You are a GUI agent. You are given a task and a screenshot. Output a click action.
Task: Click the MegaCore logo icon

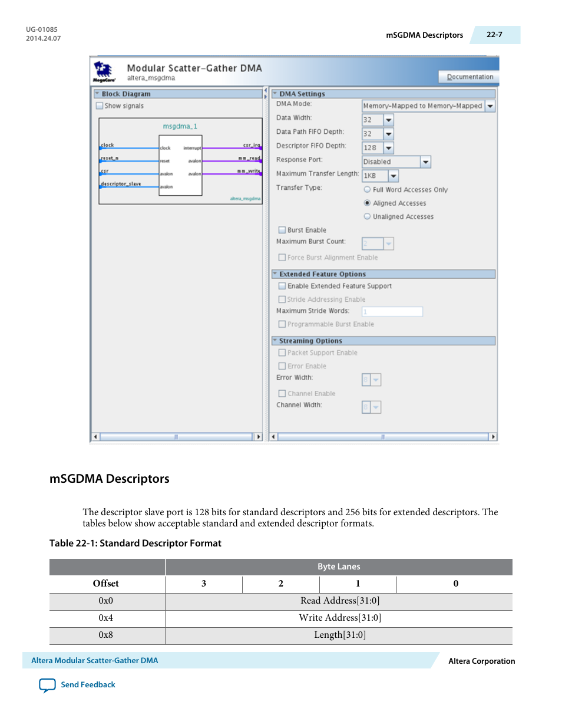(104, 72)
